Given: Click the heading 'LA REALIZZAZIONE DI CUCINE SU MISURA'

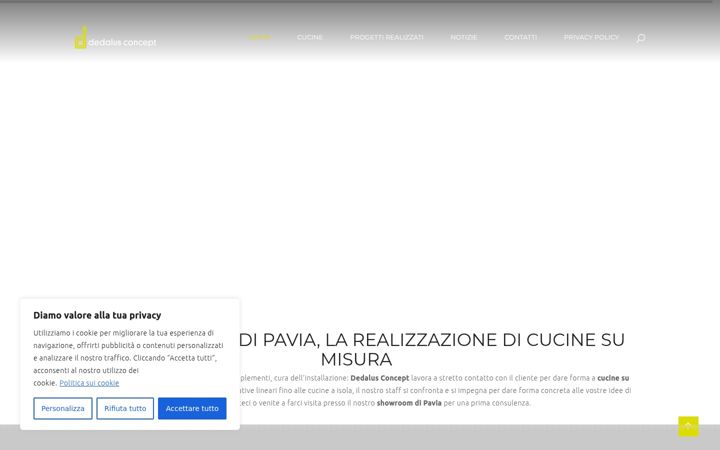Looking at the screenshot, I should (432, 349).
